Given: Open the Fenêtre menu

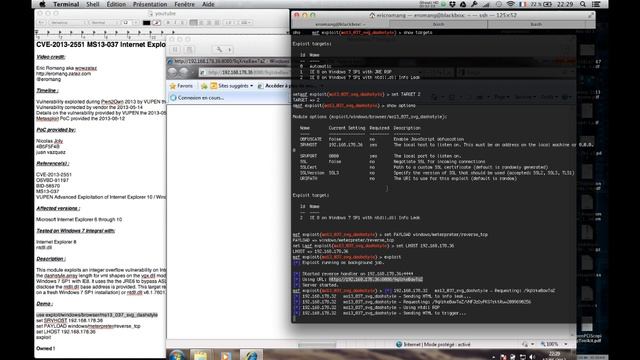Looking at the screenshot, I should coord(184,4).
